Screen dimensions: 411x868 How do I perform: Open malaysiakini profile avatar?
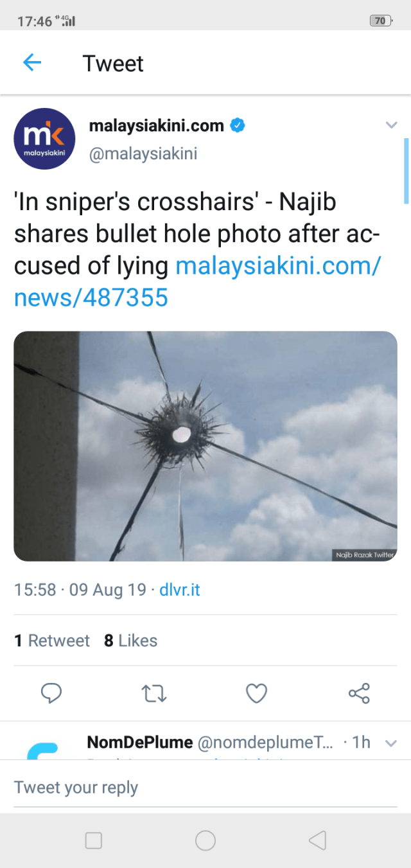tap(44, 139)
